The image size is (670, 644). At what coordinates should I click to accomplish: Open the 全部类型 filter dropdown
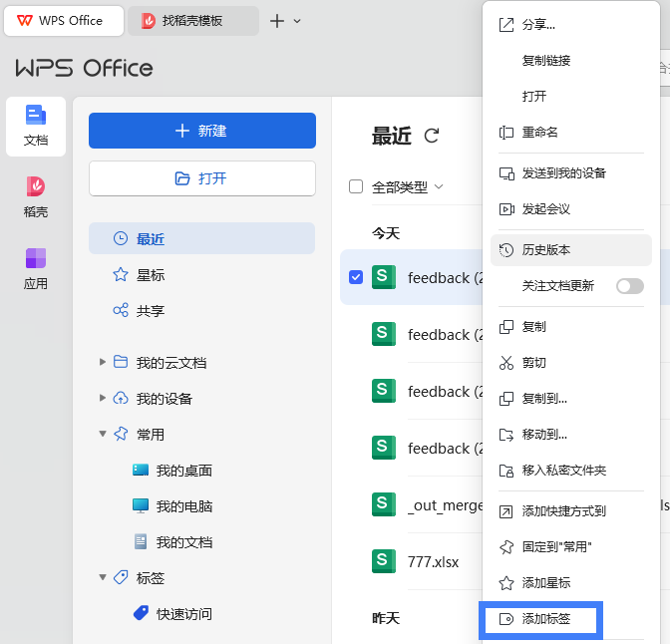[x=408, y=187]
